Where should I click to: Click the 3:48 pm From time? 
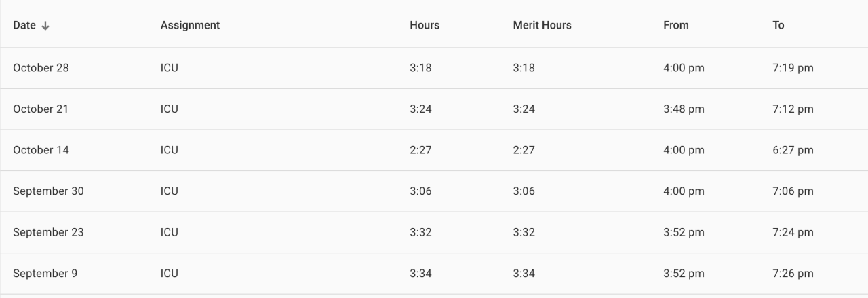coord(684,109)
